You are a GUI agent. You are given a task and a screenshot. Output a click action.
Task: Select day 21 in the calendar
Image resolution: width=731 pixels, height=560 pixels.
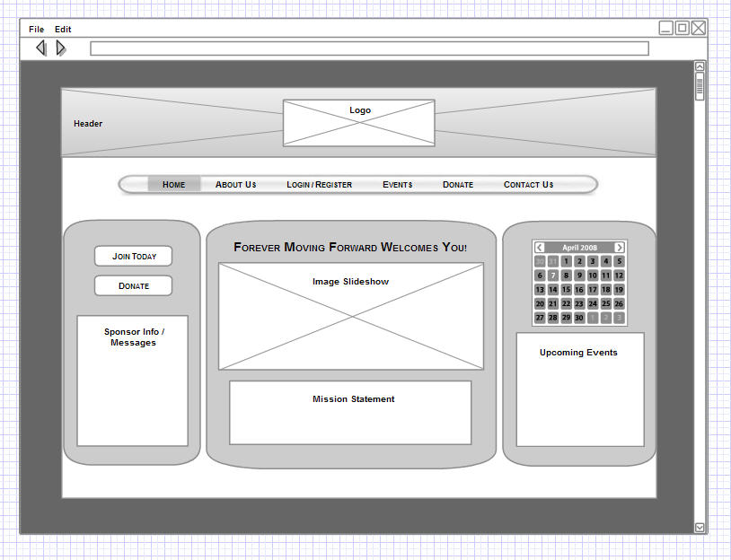pyautogui.click(x=553, y=303)
